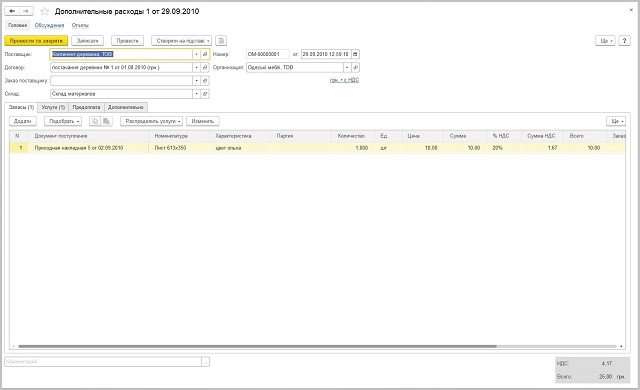Click into the Комментарий input field

(x=103, y=361)
